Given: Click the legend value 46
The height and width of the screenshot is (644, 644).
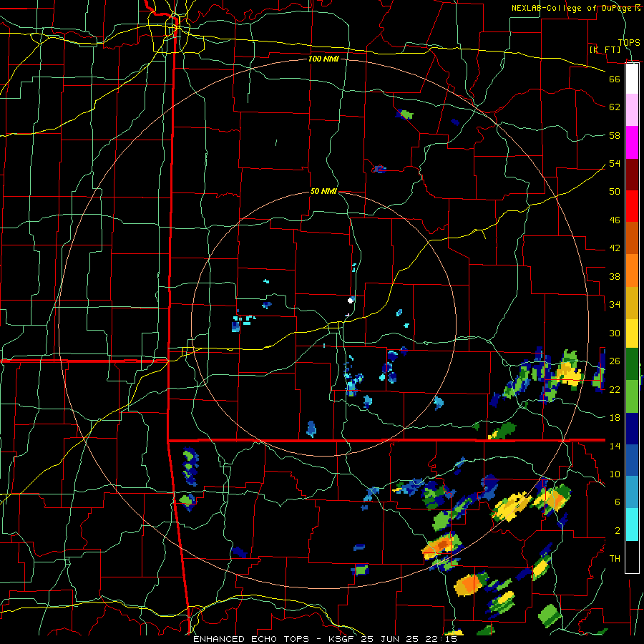Looking at the screenshot, I should (x=615, y=220).
